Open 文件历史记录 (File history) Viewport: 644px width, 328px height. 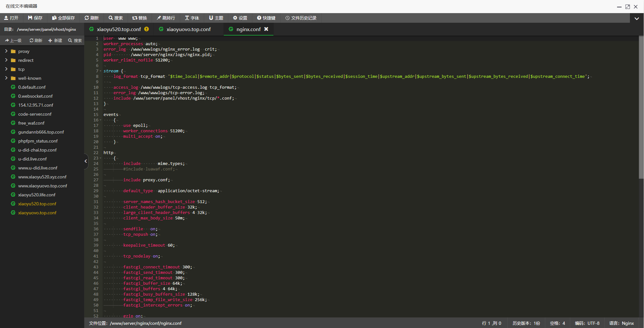[x=301, y=18]
